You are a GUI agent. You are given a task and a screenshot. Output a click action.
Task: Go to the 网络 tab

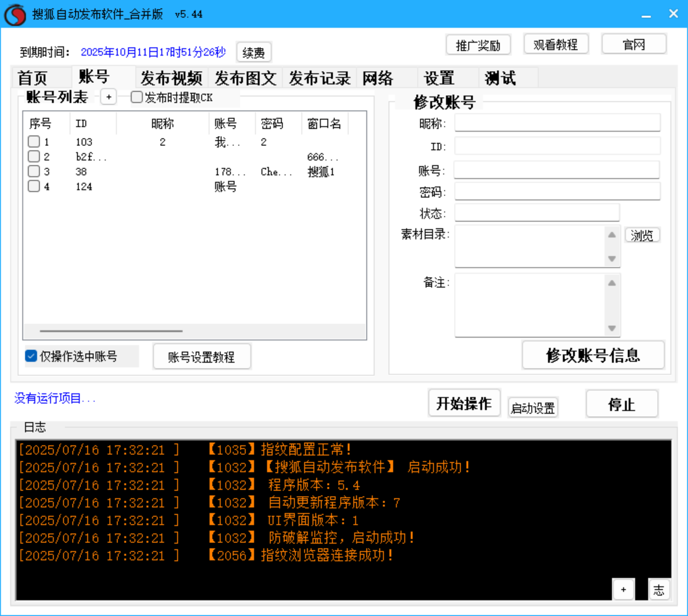pos(386,78)
